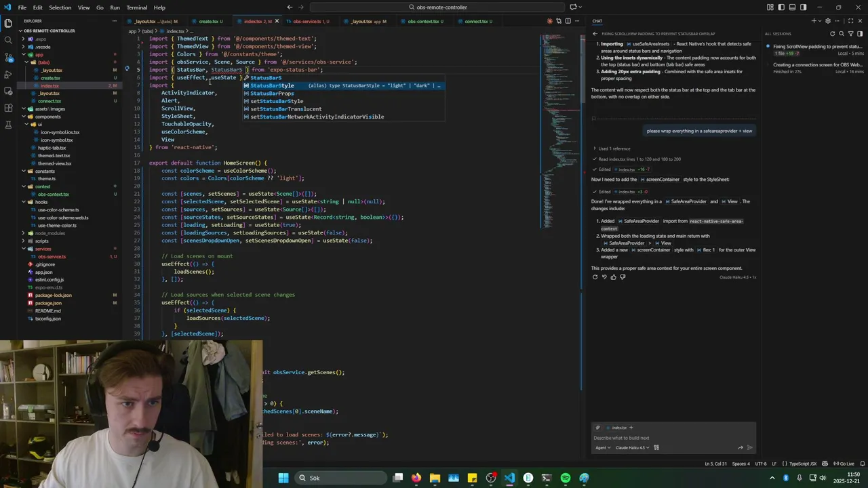Expand the .vscode folder

(43, 47)
